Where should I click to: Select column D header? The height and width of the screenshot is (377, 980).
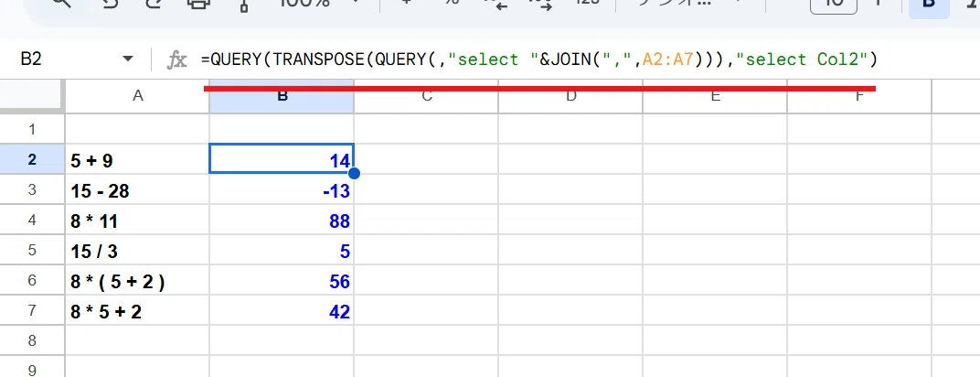[570, 96]
